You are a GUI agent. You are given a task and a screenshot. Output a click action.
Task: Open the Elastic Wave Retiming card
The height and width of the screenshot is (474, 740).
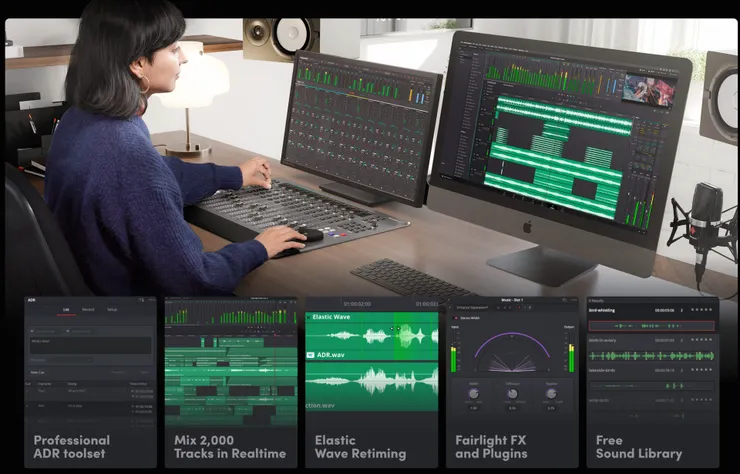[371, 382]
